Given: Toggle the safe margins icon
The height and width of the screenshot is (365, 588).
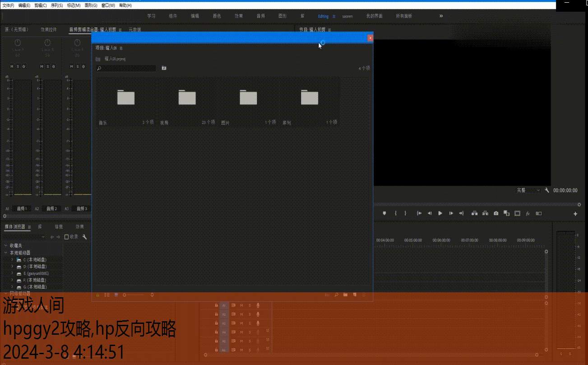Looking at the screenshot, I should click(x=517, y=214).
